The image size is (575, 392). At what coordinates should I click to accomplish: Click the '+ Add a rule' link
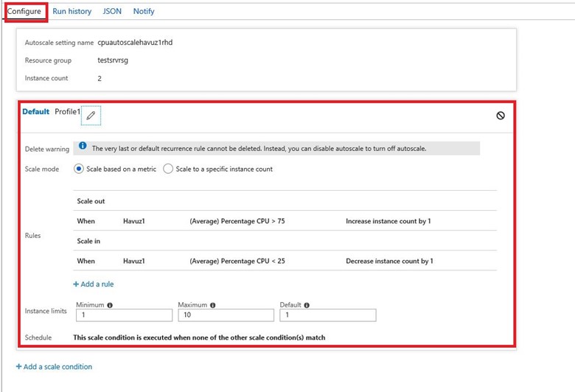pos(94,284)
